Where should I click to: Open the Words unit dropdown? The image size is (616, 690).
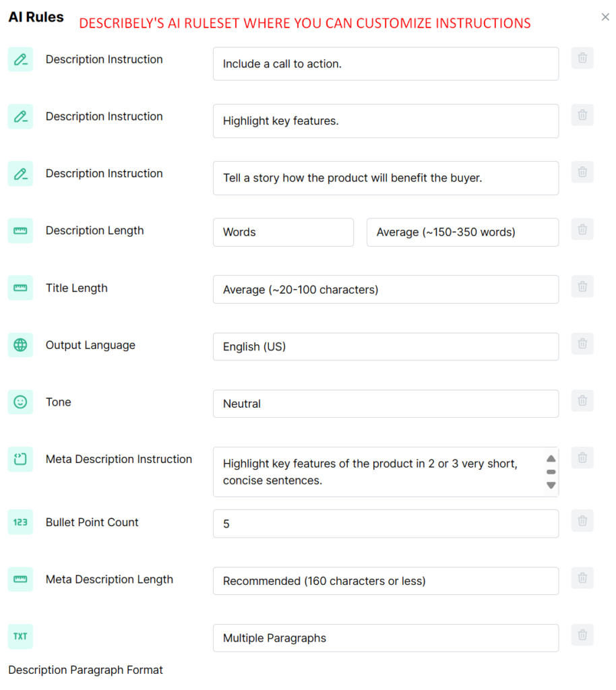tap(283, 232)
